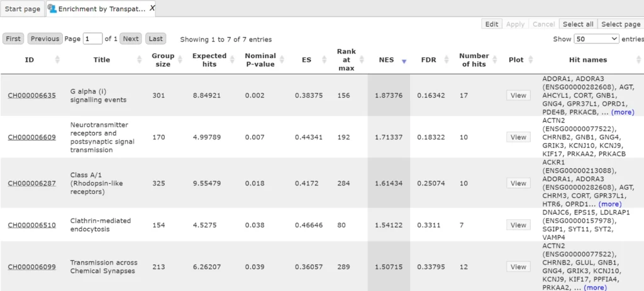Toggle sort on Expected hits column
644x291 pixels.
pyautogui.click(x=232, y=60)
